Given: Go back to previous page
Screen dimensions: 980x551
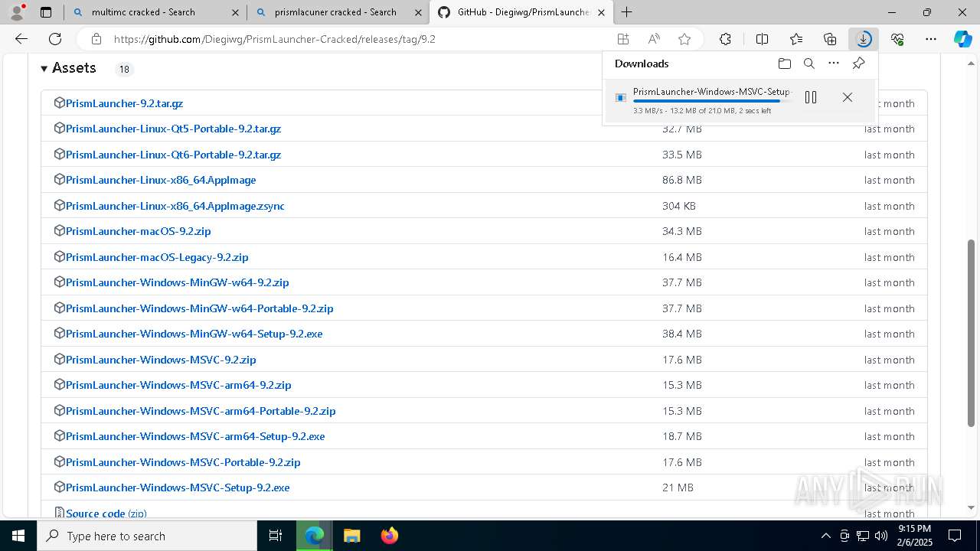Looking at the screenshot, I should [21, 39].
